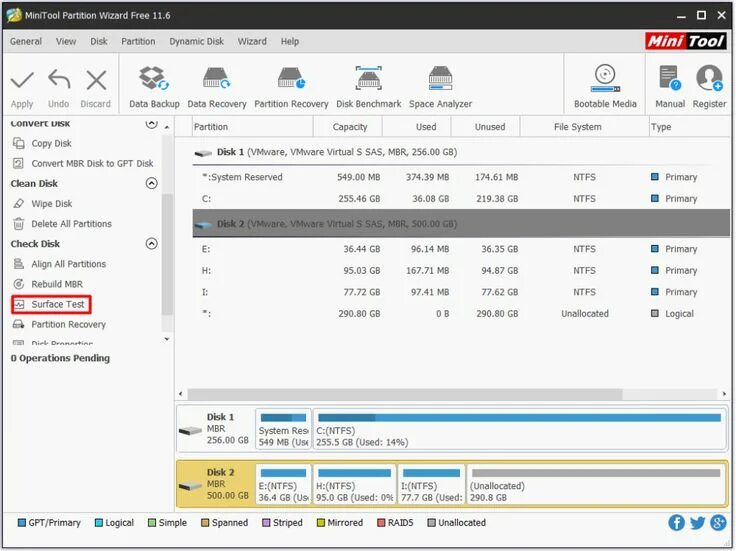736x551 pixels.
Task: Select System Reserved block in disk map
Action: tap(284, 429)
